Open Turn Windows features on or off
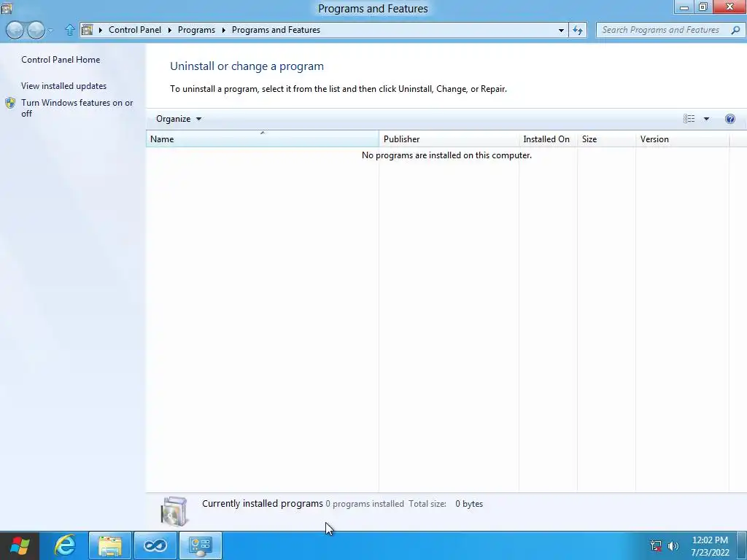 click(77, 108)
